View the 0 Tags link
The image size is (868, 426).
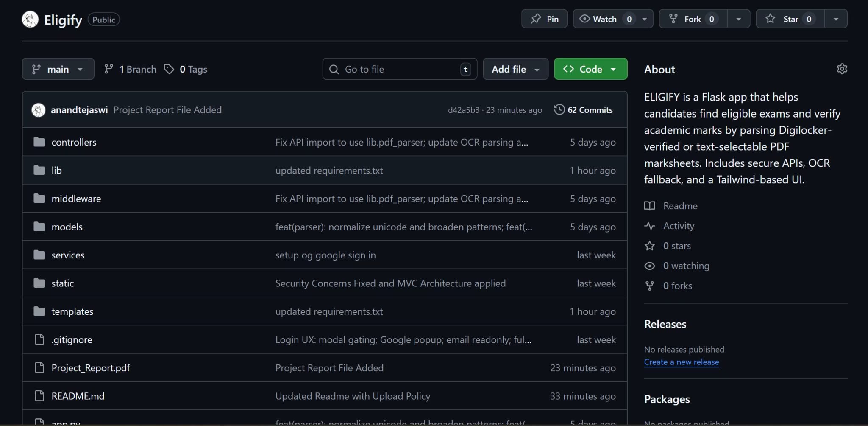coord(186,69)
